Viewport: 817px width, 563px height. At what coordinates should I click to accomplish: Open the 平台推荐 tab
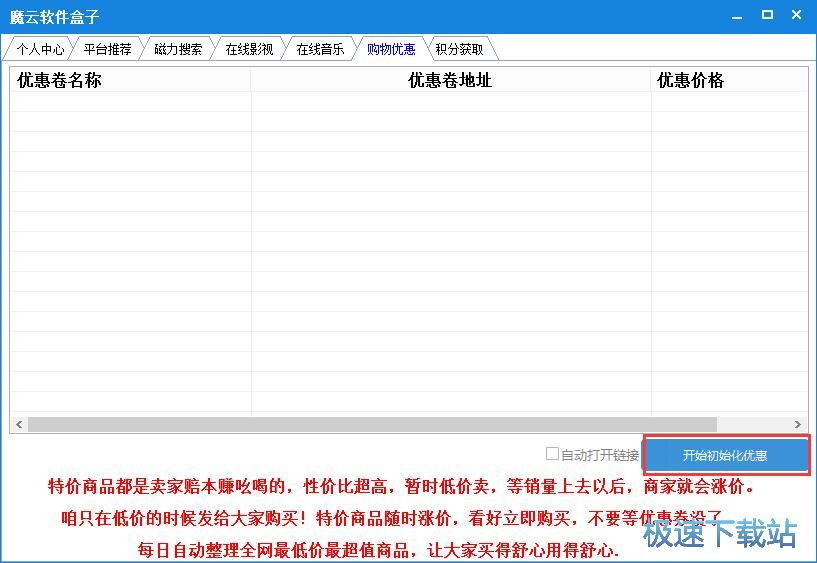point(107,49)
